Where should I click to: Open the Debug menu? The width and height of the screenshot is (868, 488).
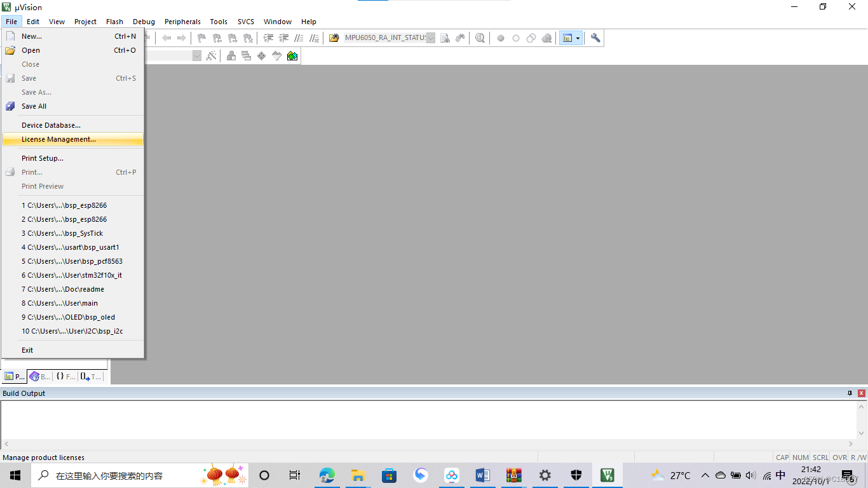(144, 22)
